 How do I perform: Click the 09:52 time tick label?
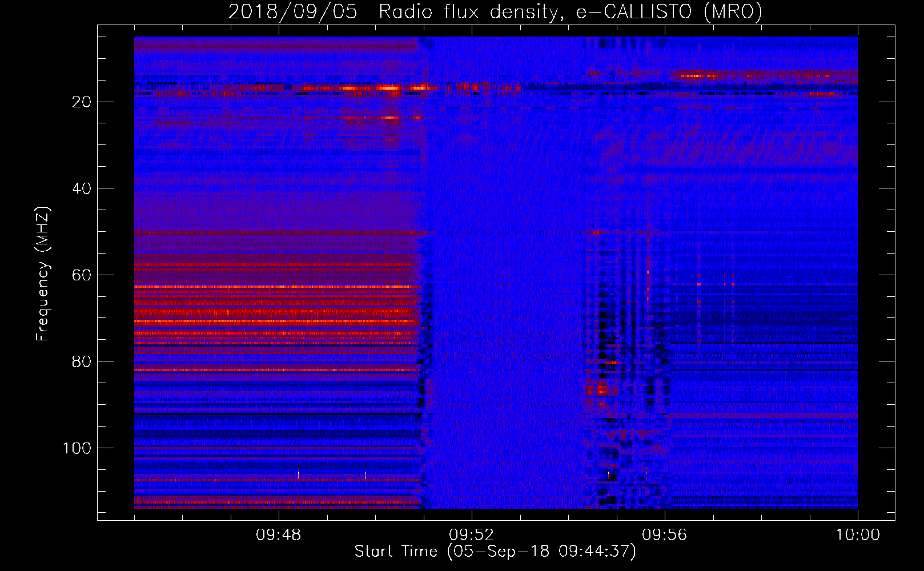point(472,535)
